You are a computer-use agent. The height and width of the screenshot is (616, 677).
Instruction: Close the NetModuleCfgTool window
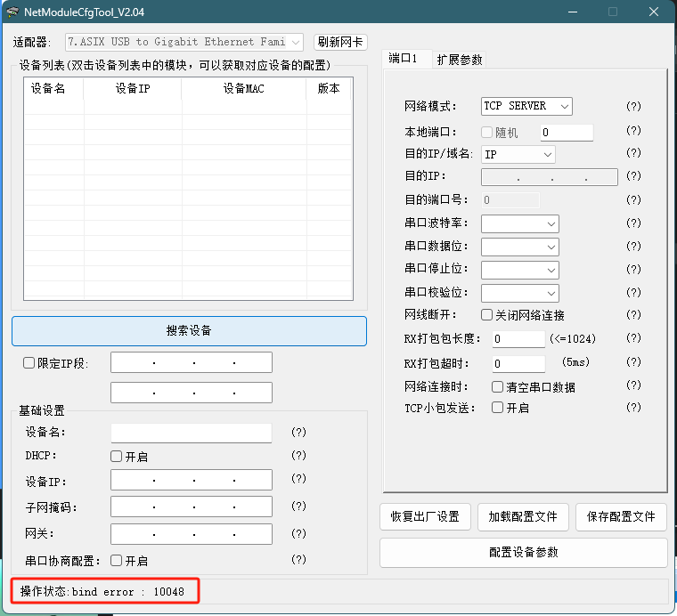654,12
